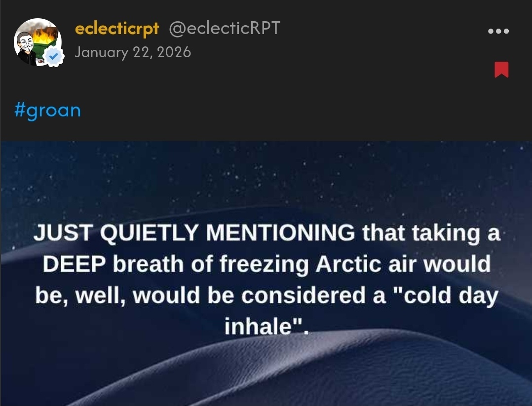Screen dimensions: 532x406
Task: Open the three-dot more options menu
Action: point(498,31)
